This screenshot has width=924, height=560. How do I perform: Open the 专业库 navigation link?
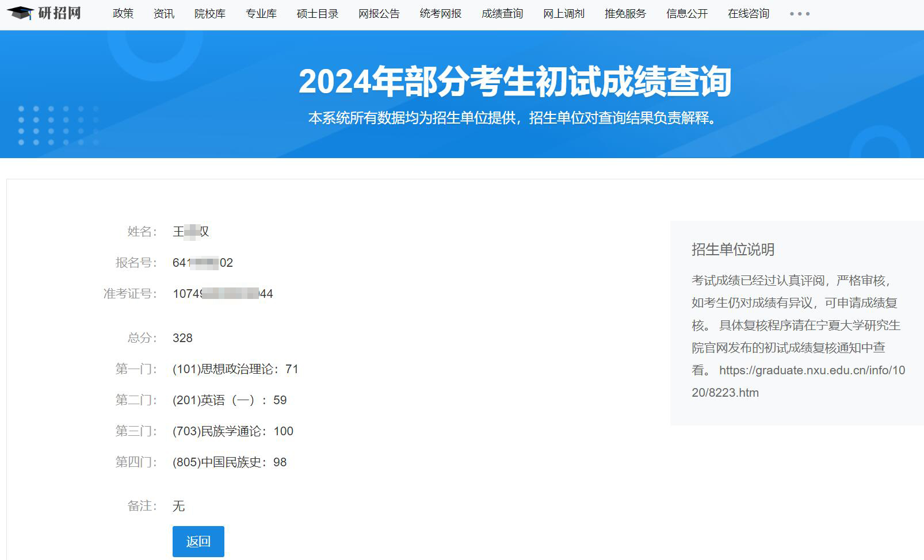pos(261,14)
